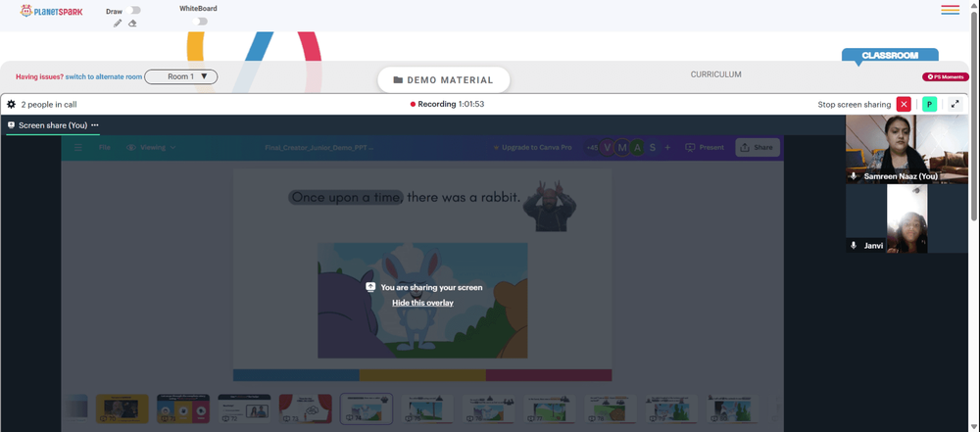Open the Demo Material folder button

click(444, 80)
